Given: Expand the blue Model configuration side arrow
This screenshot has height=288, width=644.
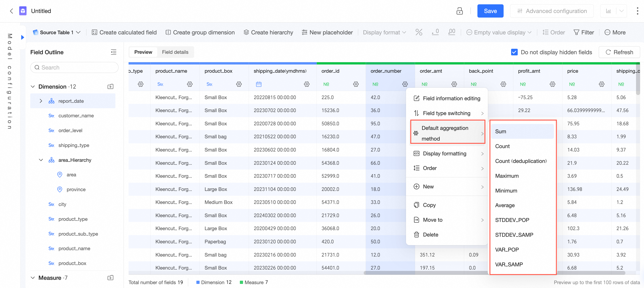Looking at the screenshot, I should click(x=23, y=37).
